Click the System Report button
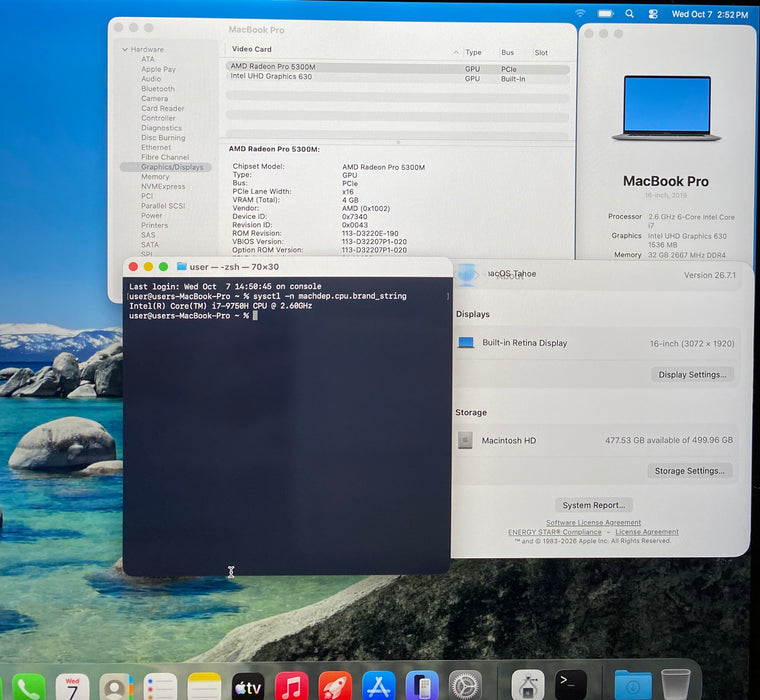Screen dimensions: 760x700 click(x=594, y=505)
